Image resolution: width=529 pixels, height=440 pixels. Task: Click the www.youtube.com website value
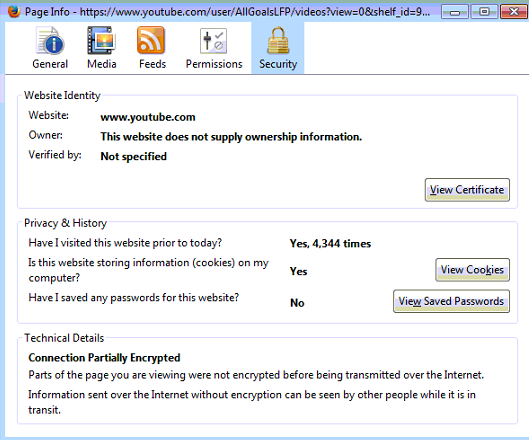(148, 117)
